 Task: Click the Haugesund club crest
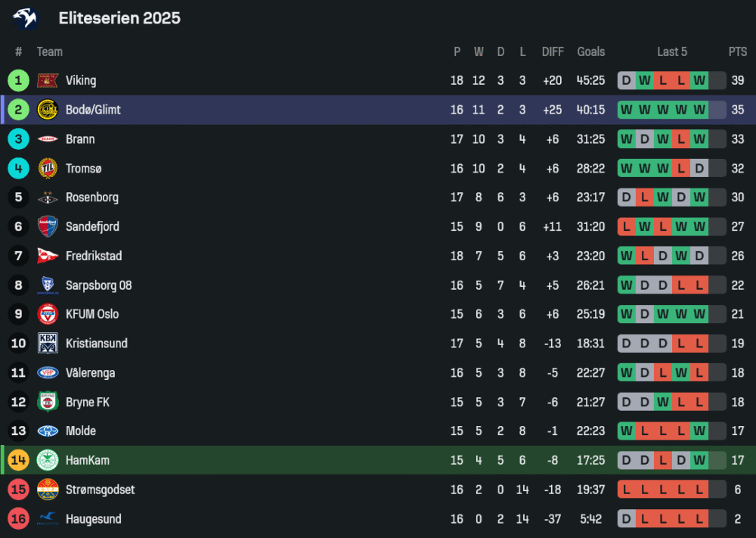coord(48,519)
